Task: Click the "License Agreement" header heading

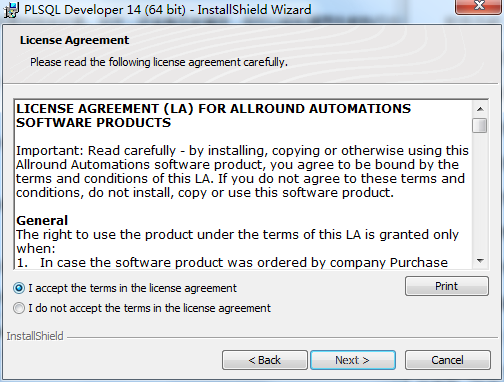Action: [74, 40]
